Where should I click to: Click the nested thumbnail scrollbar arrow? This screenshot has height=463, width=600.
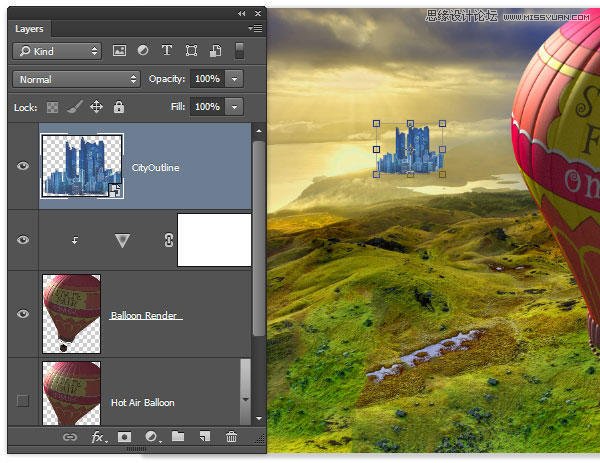[x=245, y=399]
